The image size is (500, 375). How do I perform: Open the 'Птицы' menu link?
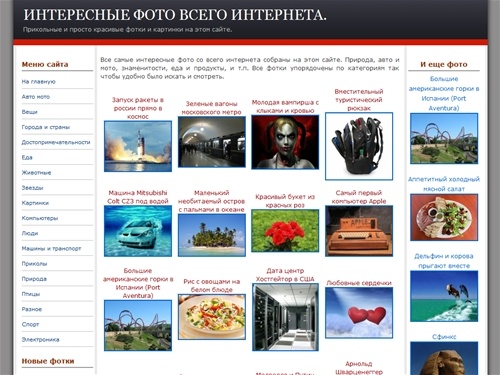[x=31, y=294]
